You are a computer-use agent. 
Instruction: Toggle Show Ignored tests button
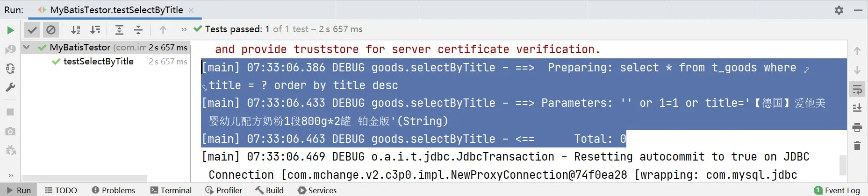click(x=50, y=30)
